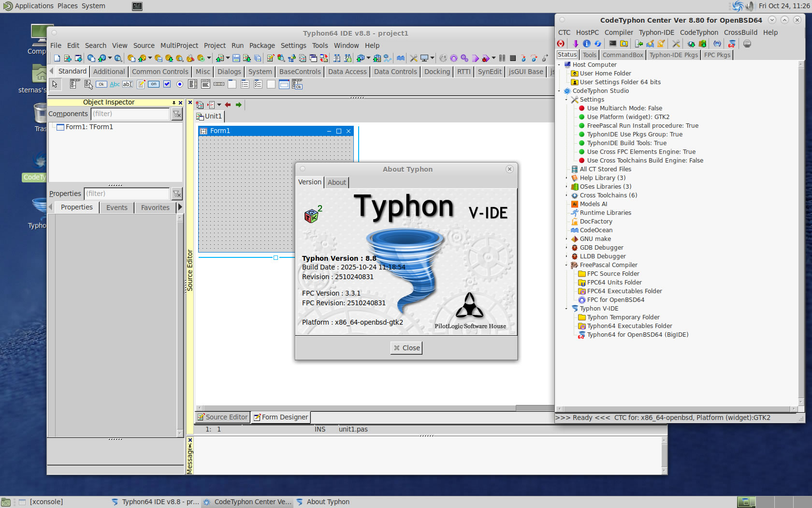Select the TButton 'Ok' palette component
Image resolution: width=812 pixels, height=508 pixels.
pos(101,84)
